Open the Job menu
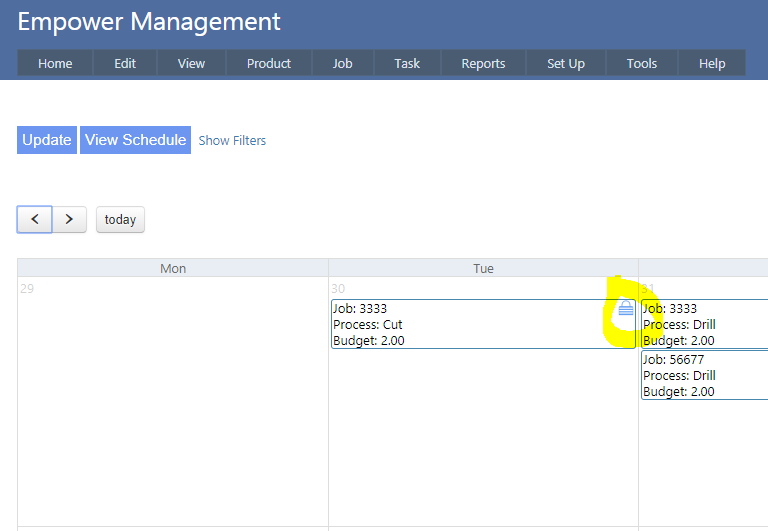The image size is (768, 531). [342, 63]
